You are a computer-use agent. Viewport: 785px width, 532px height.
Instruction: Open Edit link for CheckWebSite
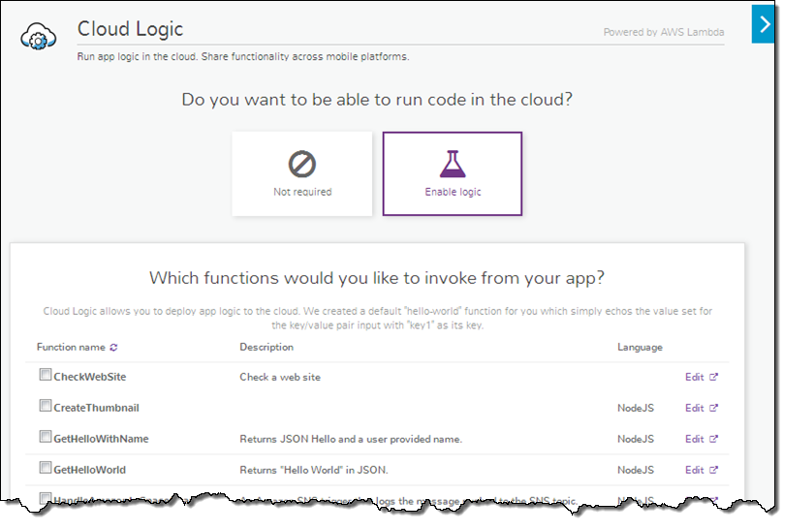coord(694,377)
